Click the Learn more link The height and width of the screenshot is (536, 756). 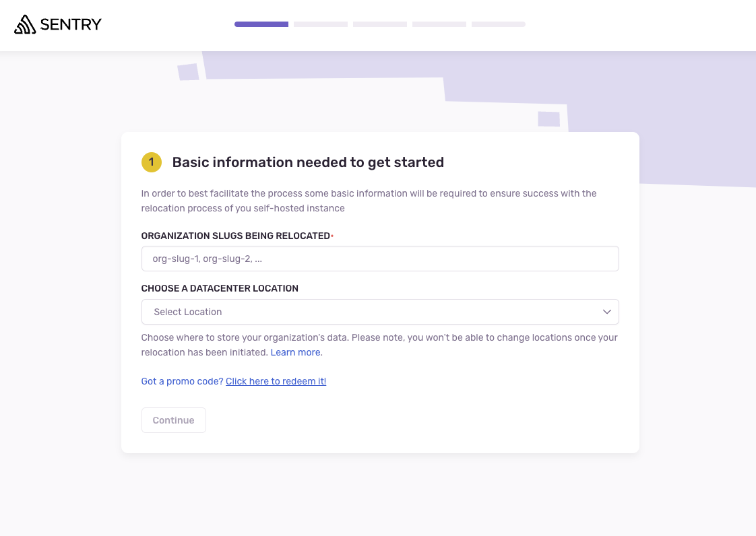(295, 352)
